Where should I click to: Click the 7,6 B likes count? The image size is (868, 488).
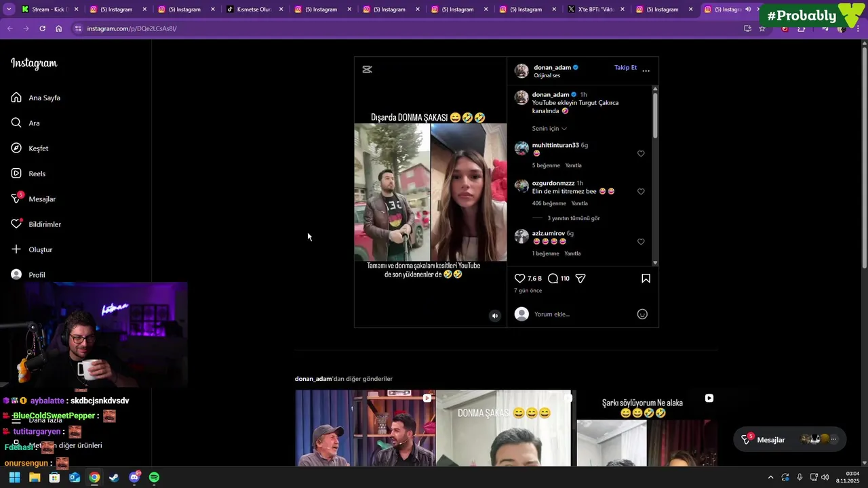tap(534, 279)
